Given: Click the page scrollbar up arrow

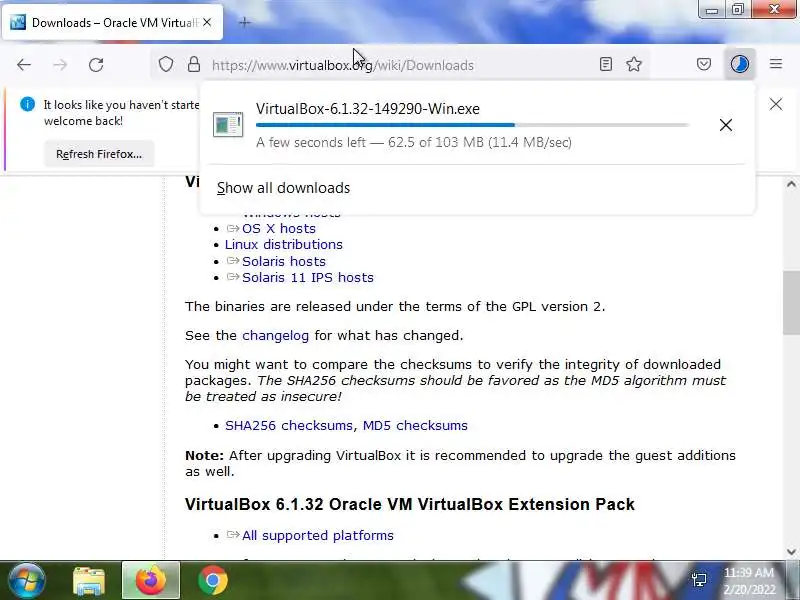Looking at the screenshot, I should click(x=791, y=185).
